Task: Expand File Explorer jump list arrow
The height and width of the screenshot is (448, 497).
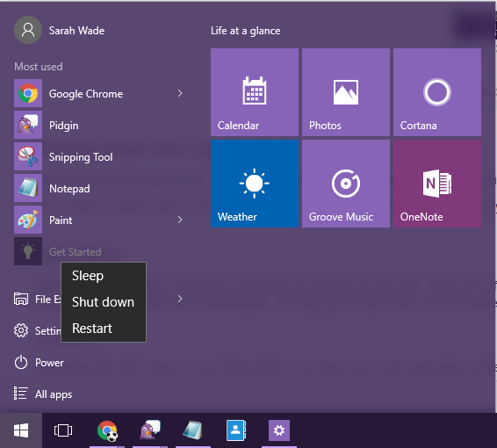Action: [180, 299]
